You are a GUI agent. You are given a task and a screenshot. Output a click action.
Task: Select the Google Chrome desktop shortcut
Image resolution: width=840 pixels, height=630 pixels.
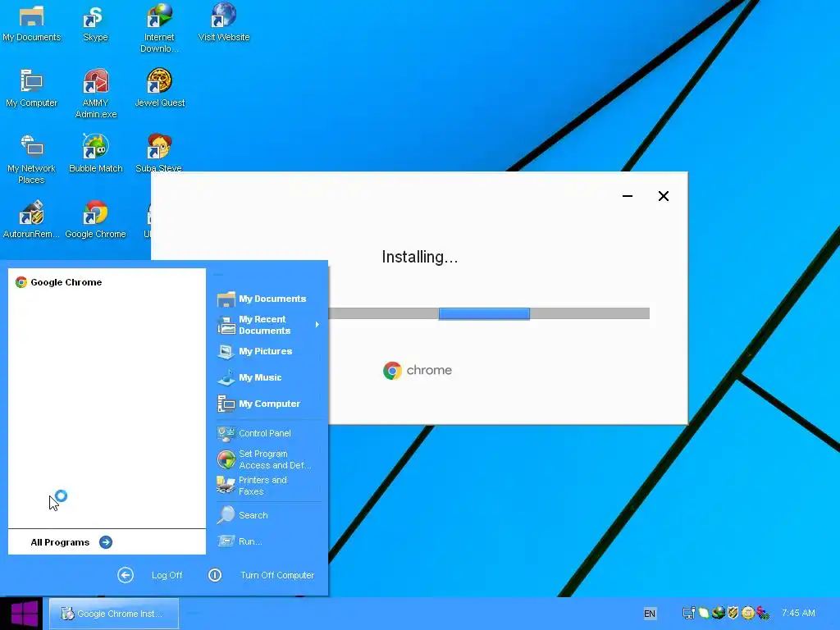tap(95, 220)
